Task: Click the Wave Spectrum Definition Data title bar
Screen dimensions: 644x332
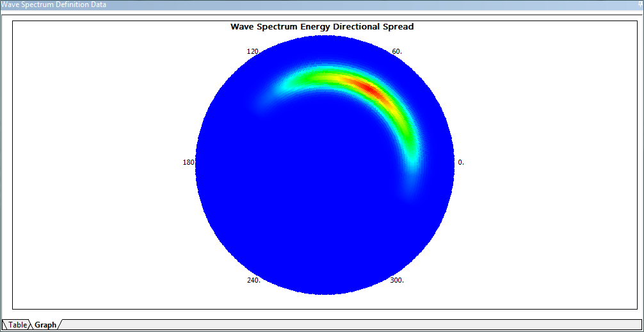Action: click(322, 5)
